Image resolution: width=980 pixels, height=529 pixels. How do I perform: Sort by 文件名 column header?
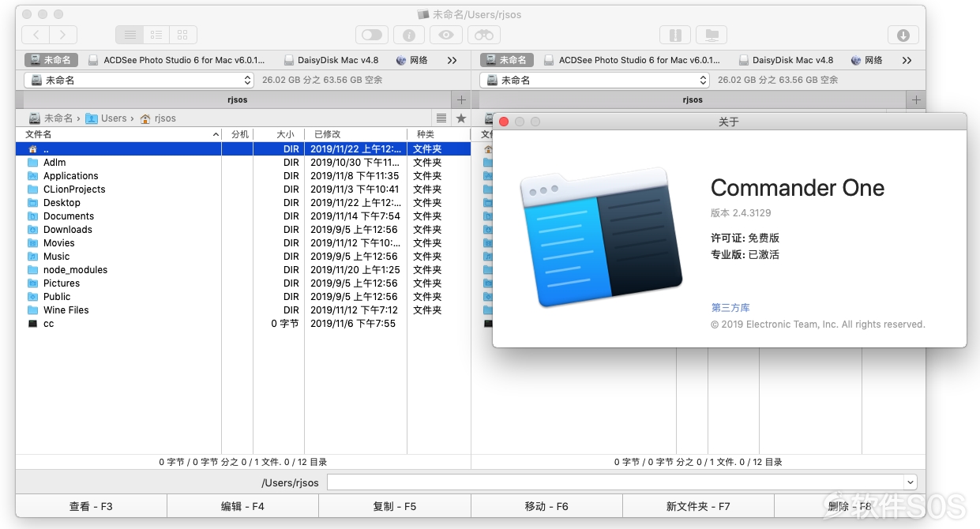tap(118, 135)
